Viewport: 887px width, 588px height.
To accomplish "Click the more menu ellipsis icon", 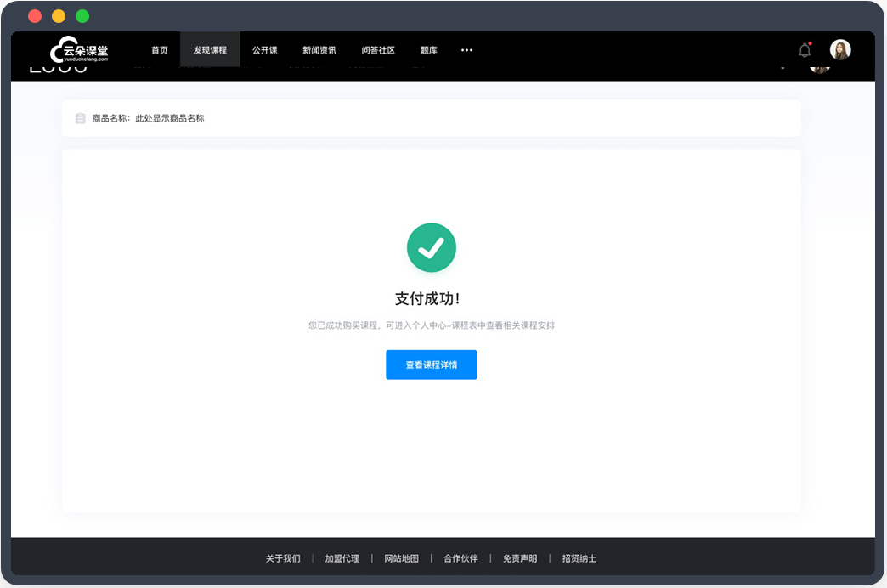I will click(466, 50).
